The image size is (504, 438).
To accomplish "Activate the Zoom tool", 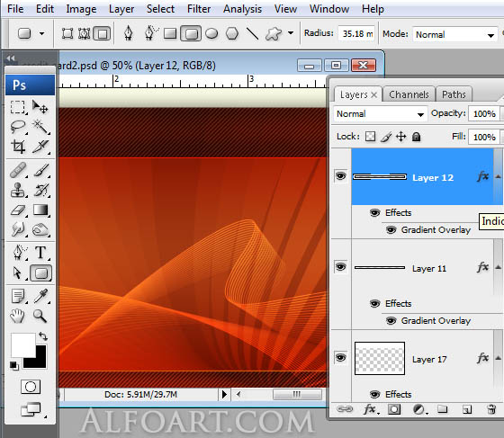I will click(x=40, y=316).
